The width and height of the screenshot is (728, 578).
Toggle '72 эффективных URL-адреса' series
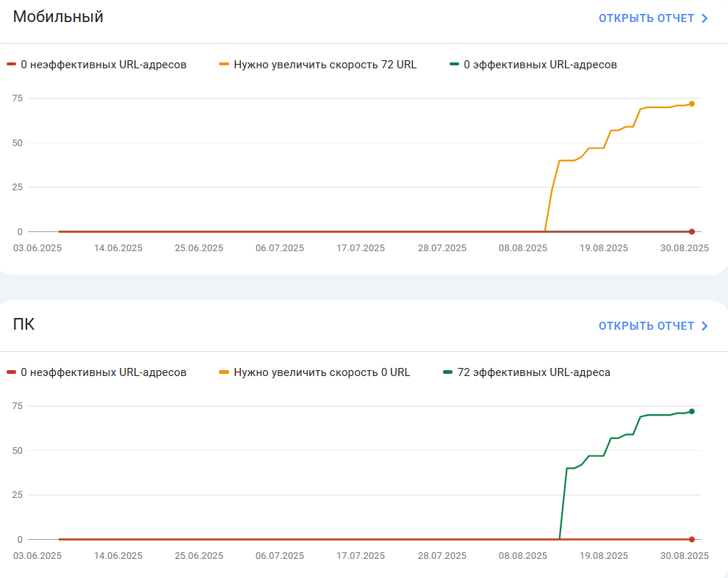533,372
